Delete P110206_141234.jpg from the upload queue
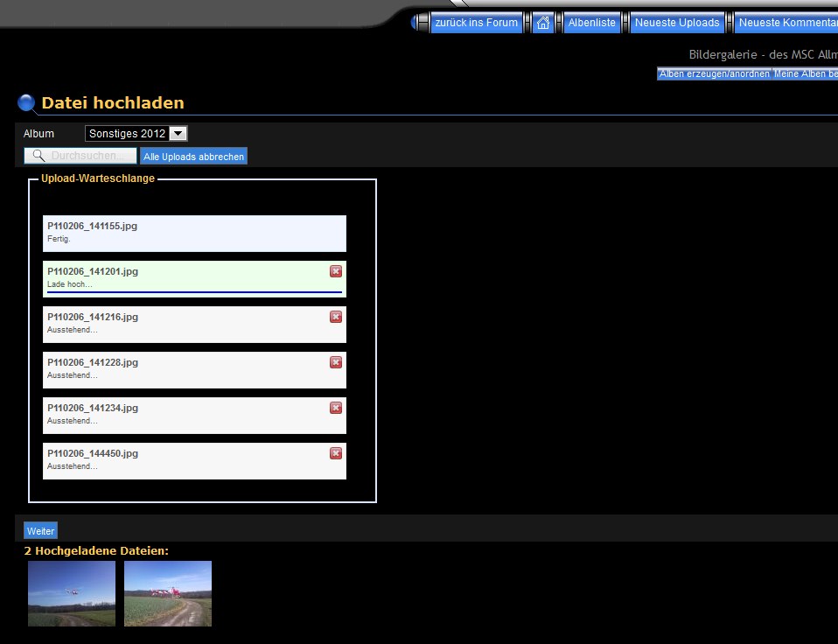Image resolution: width=838 pixels, height=644 pixels. [336, 408]
